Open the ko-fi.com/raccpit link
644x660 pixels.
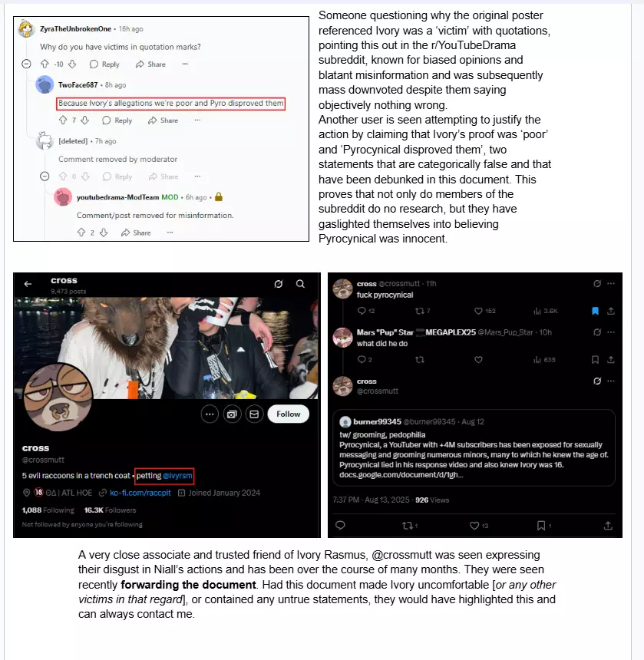pos(140,493)
